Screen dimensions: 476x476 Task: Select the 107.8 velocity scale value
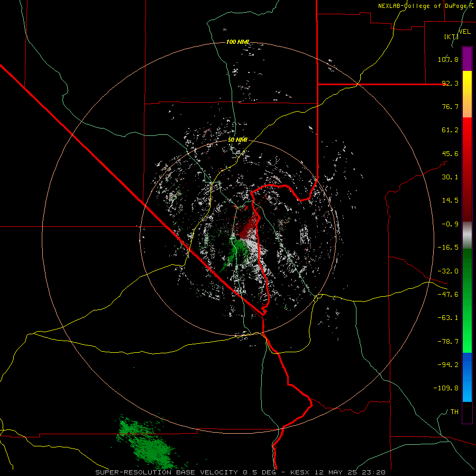click(x=448, y=59)
